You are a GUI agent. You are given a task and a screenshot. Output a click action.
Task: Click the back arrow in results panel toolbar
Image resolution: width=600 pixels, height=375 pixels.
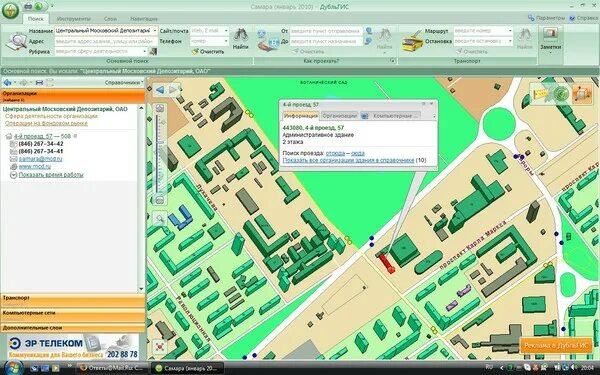click(7, 82)
